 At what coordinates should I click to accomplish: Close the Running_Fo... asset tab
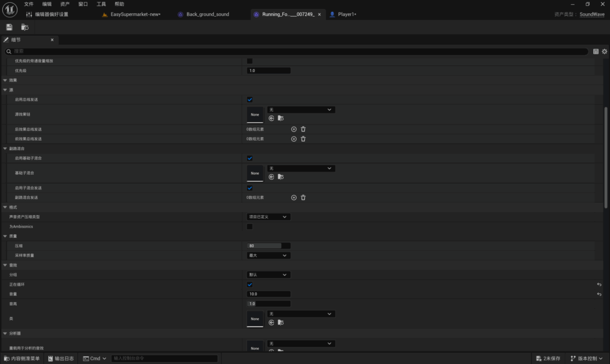[x=319, y=14]
